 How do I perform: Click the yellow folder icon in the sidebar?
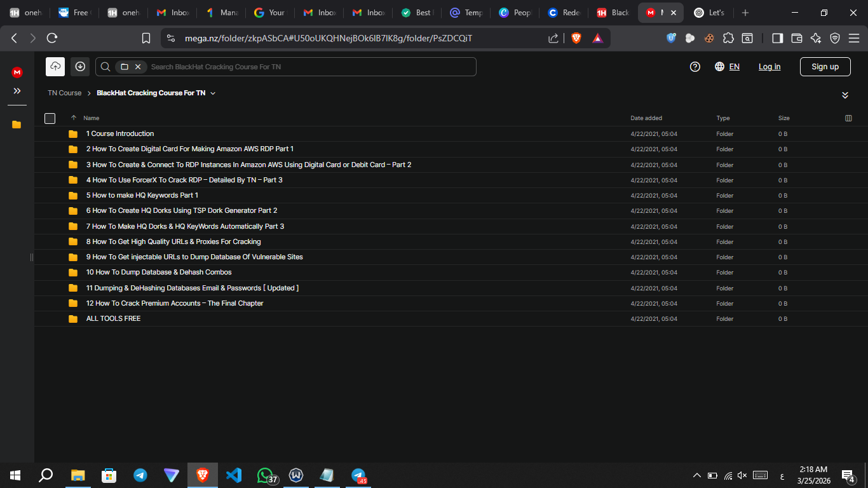pyautogui.click(x=17, y=125)
